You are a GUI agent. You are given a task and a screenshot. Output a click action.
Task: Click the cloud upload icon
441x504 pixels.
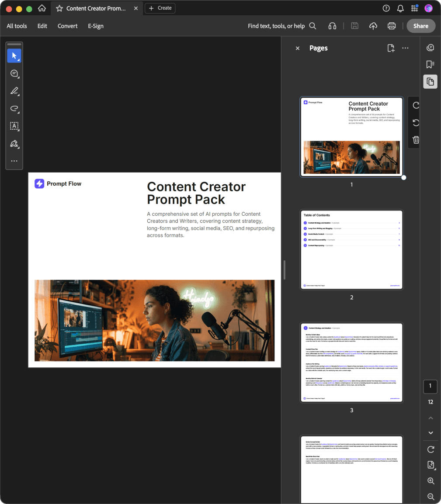tap(373, 26)
